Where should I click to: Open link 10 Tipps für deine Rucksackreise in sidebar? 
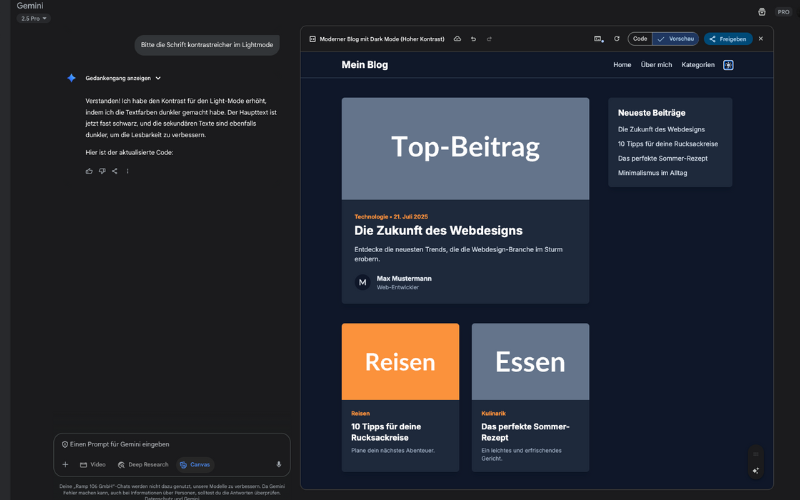[668, 143]
